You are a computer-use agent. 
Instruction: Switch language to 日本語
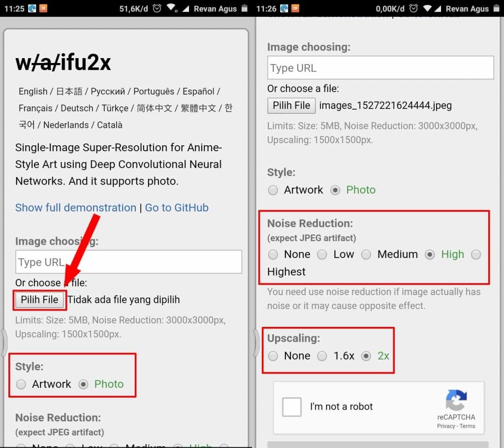69,92
